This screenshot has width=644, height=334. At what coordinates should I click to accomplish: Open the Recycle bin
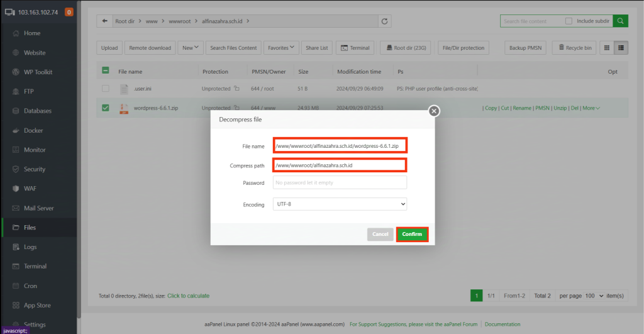574,48
